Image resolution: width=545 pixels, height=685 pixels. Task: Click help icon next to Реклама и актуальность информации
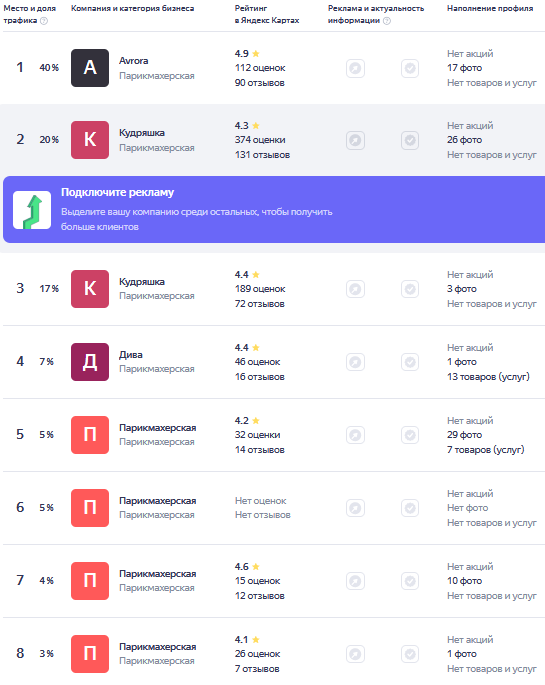(x=387, y=21)
